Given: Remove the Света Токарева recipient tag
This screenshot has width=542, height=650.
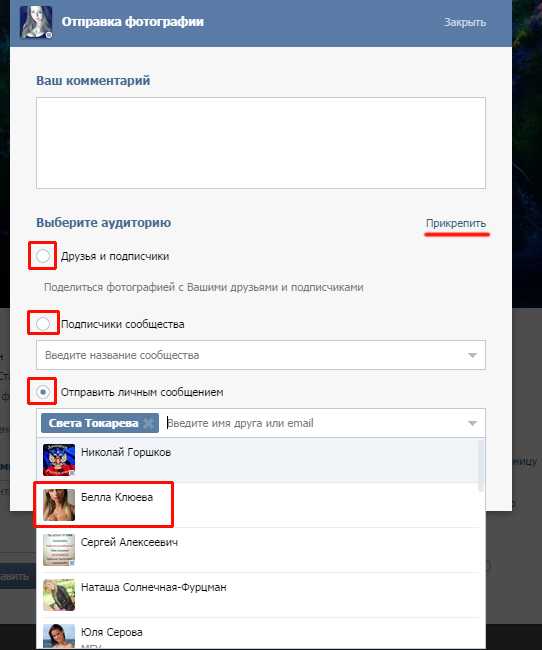Looking at the screenshot, I should [148, 423].
